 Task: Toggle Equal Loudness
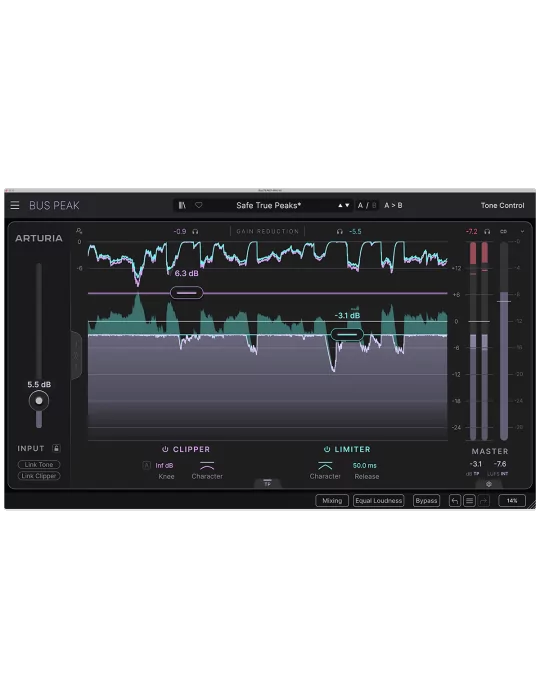click(378, 501)
